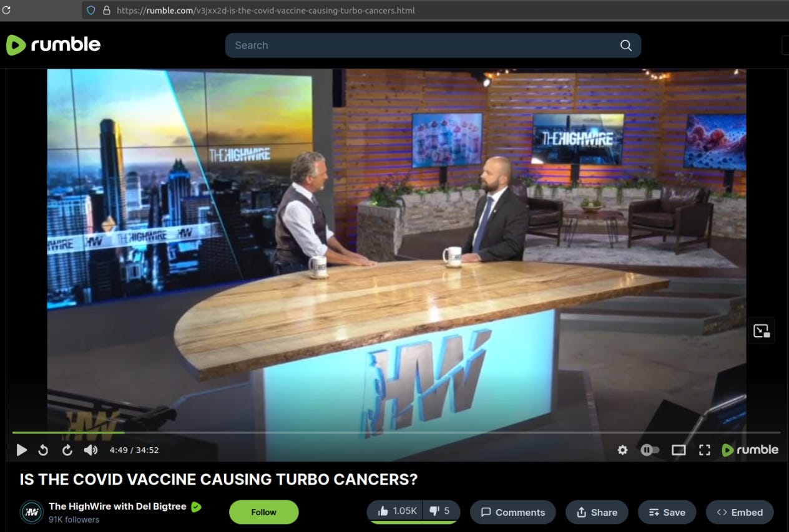Get the Embed code
789x532 pixels.
(x=740, y=512)
